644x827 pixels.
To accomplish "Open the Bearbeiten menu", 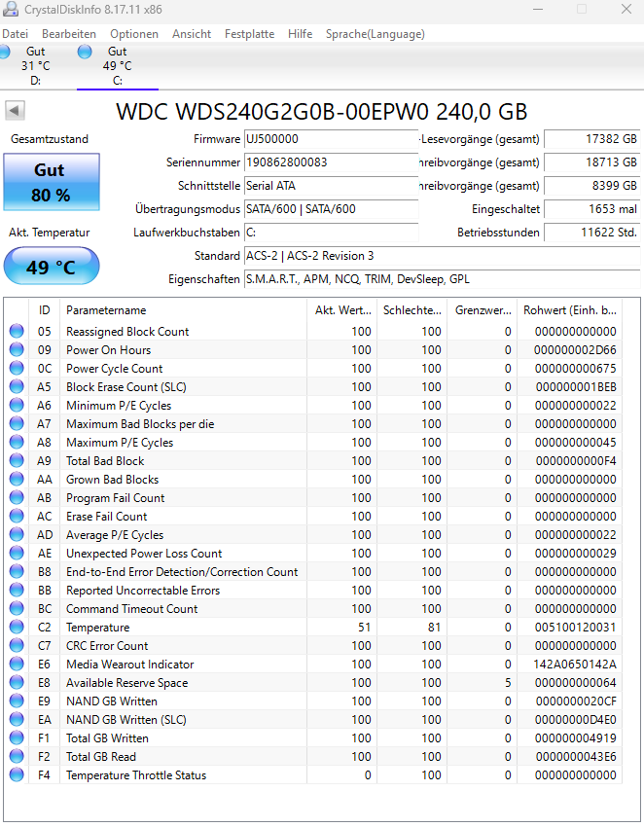I will click(69, 34).
